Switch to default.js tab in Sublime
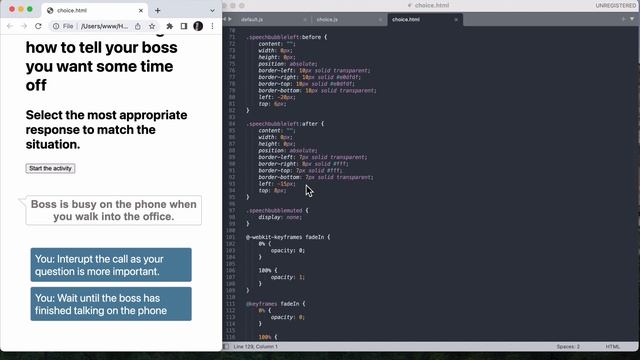 [252, 20]
